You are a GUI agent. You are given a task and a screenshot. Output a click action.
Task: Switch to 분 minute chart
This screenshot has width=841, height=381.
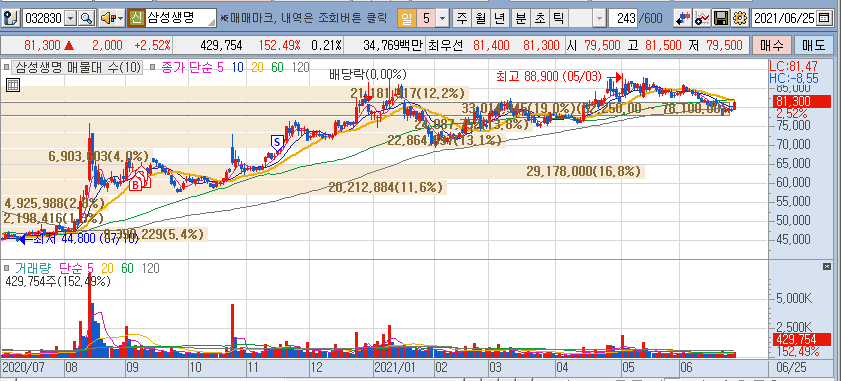(520, 19)
